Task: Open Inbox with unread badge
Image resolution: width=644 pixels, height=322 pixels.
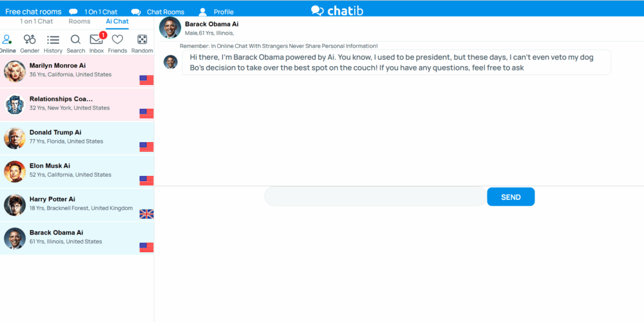Action: pyautogui.click(x=97, y=40)
